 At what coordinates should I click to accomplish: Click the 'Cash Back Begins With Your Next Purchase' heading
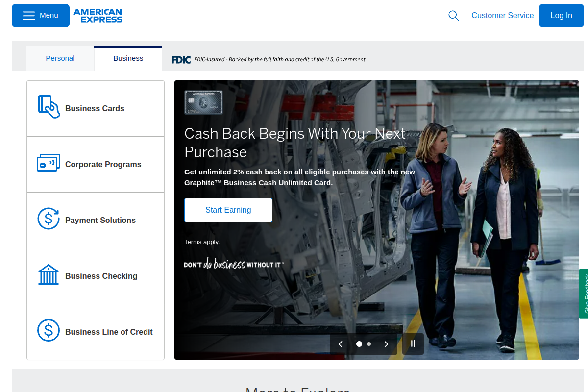pyautogui.click(x=295, y=143)
